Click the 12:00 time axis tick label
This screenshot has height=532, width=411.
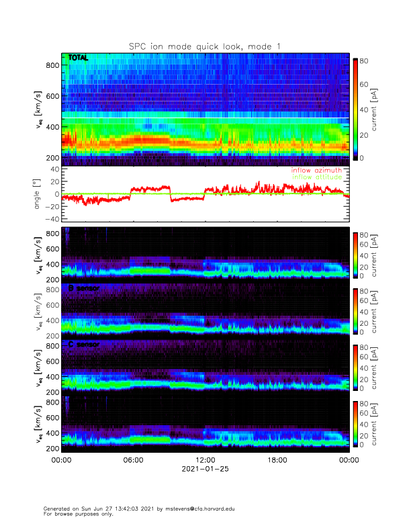pyautogui.click(x=205, y=459)
